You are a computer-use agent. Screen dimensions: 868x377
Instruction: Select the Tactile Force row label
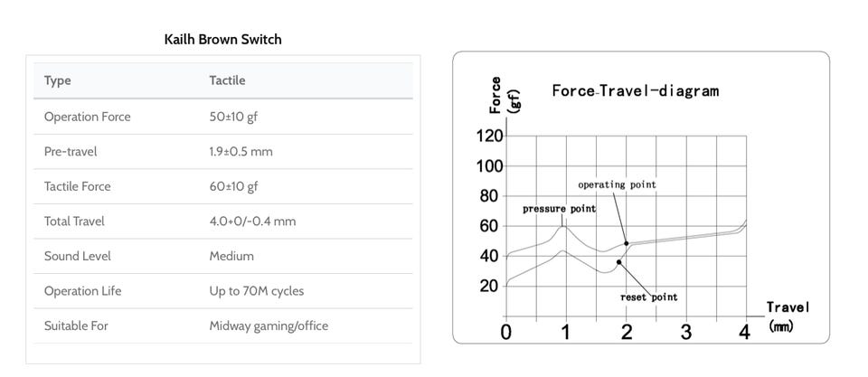(77, 186)
